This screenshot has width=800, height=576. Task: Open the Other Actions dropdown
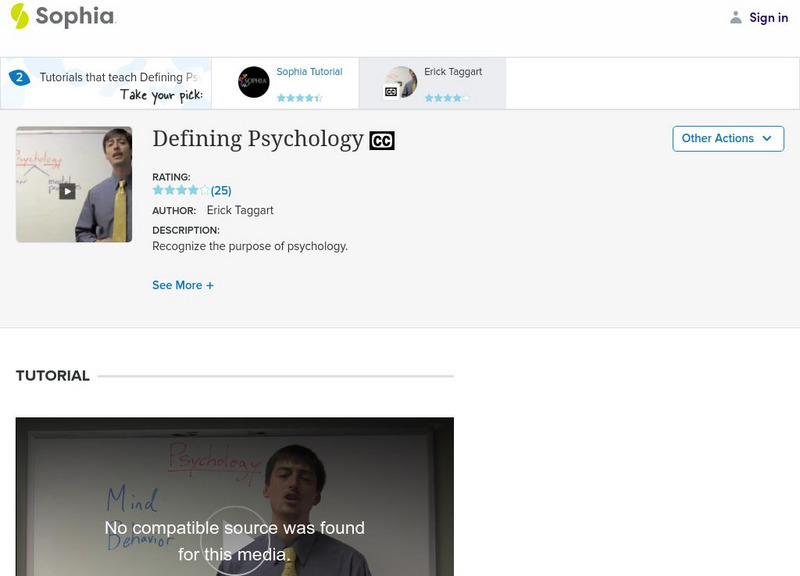[x=727, y=138]
